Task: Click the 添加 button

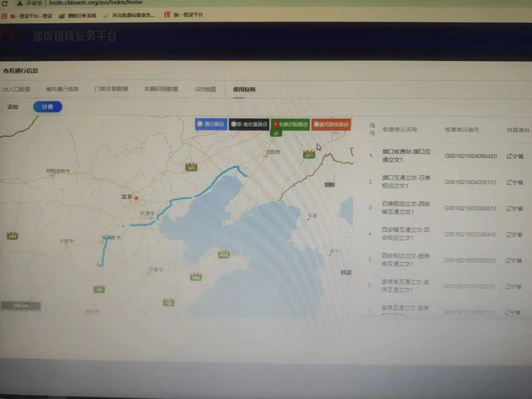Action: pos(12,107)
